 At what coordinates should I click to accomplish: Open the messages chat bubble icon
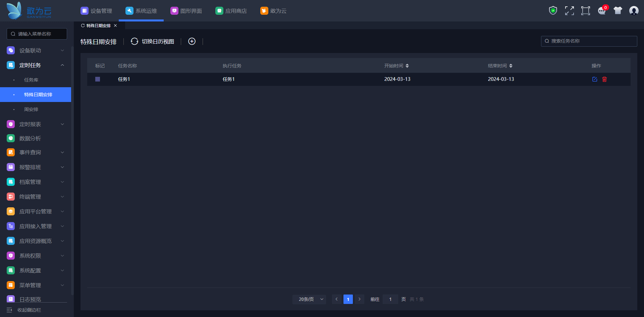(x=602, y=11)
